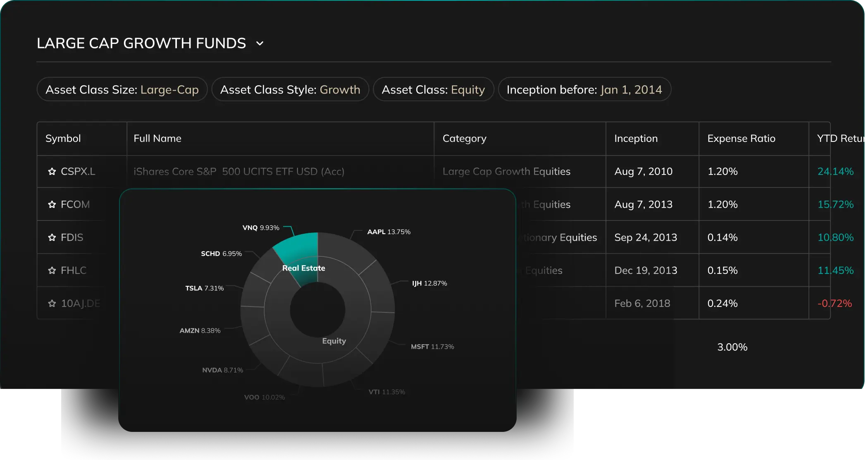Change the Inception before Jan 1, 2014 filter
The height and width of the screenshot is (460, 868).
(584, 89)
